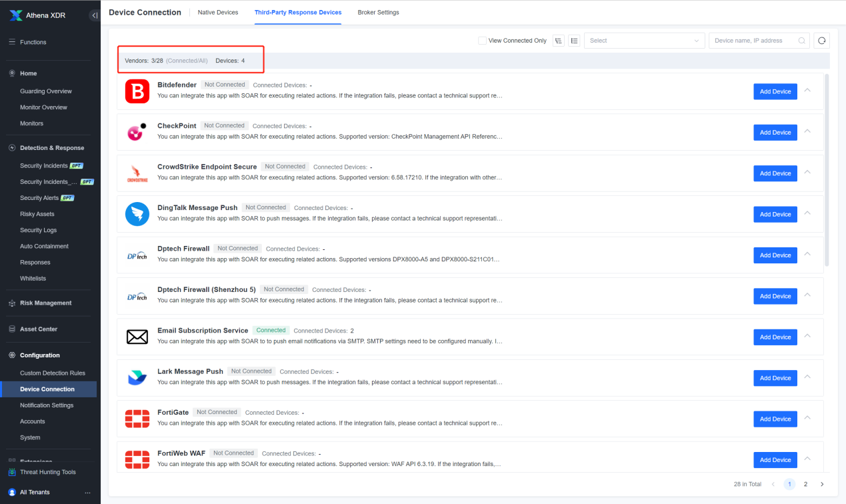This screenshot has height=504, width=846.
Task: Open the Broker Settings tab
Action: [379, 13]
